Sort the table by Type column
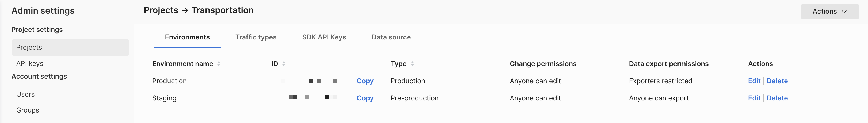868x123 pixels. click(x=412, y=64)
